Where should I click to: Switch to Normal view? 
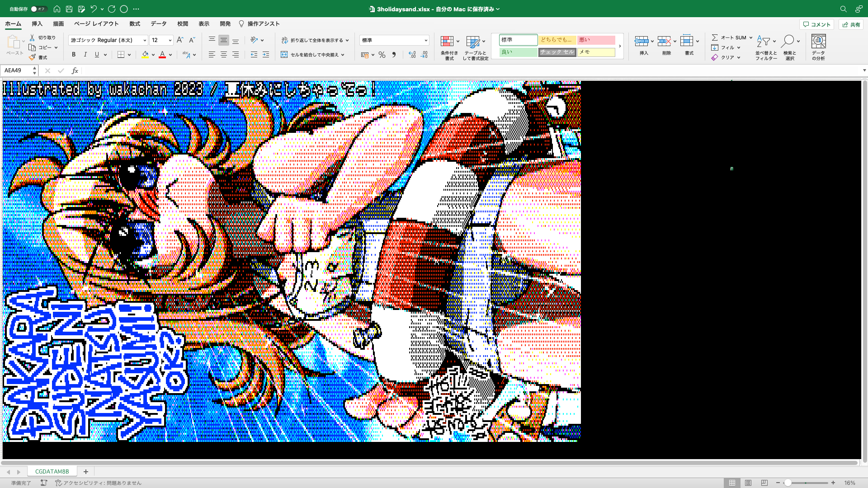[x=732, y=483]
